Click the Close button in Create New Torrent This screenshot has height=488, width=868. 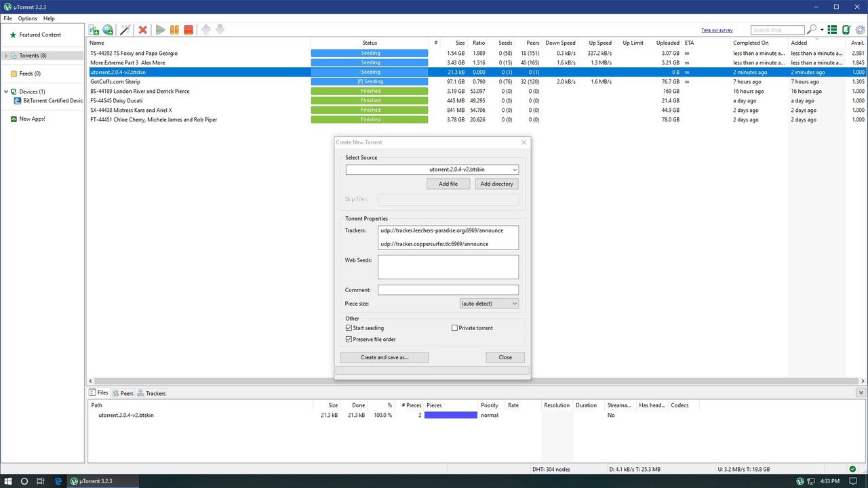pos(505,357)
